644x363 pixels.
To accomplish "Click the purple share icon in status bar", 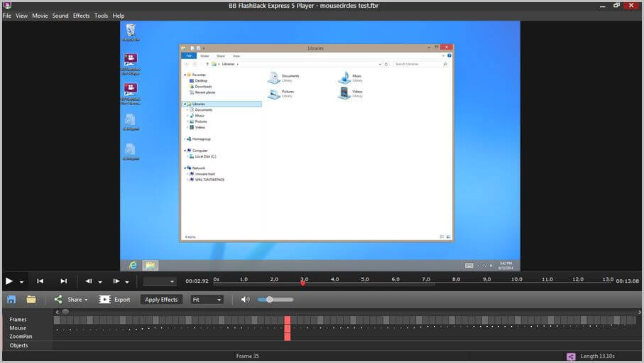I will [x=571, y=357].
